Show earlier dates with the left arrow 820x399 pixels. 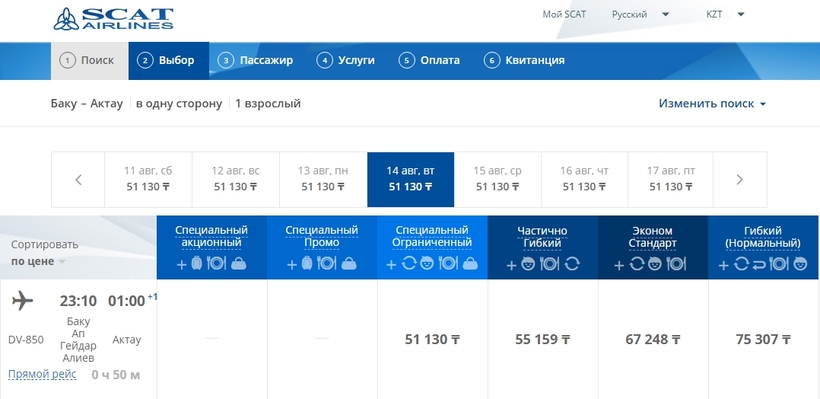(x=78, y=180)
